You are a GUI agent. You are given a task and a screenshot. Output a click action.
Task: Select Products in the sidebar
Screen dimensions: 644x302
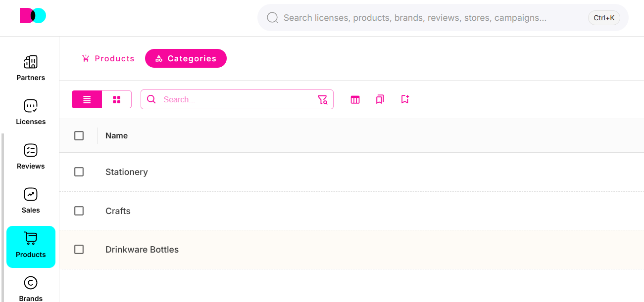31,247
